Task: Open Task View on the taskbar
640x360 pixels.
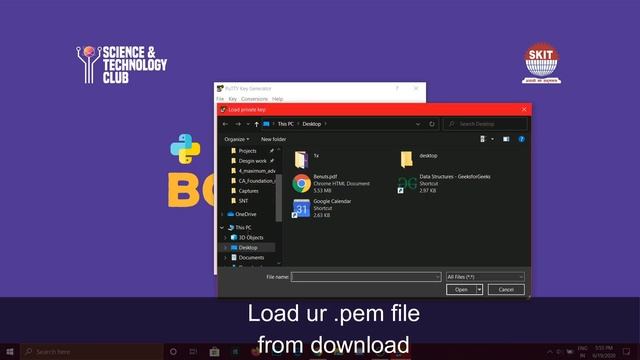Action: tap(193, 351)
